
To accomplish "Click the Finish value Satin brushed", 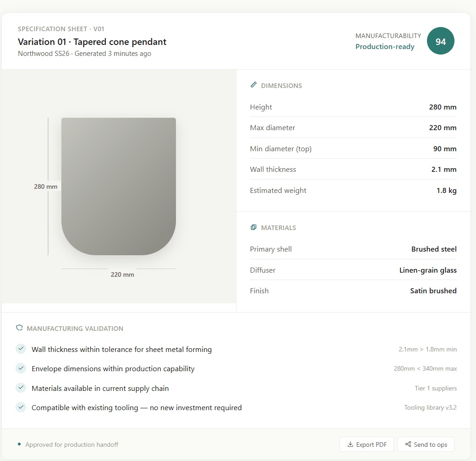I will point(433,291).
